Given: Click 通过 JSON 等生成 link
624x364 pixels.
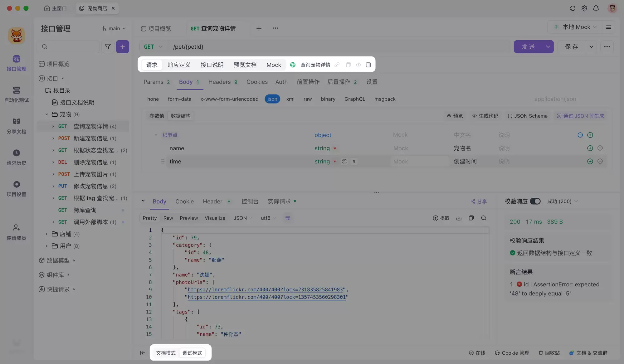Looking at the screenshot, I should pyautogui.click(x=580, y=116).
